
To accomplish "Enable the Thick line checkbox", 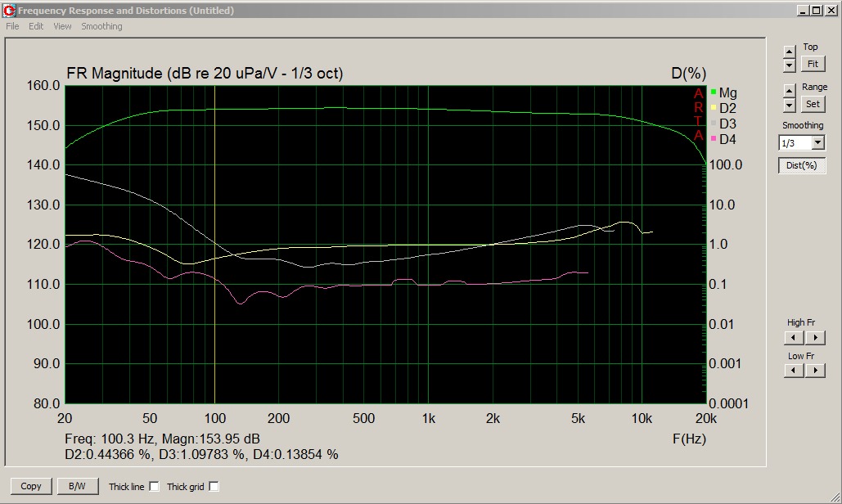I will pyautogui.click(x=154, y=486).
